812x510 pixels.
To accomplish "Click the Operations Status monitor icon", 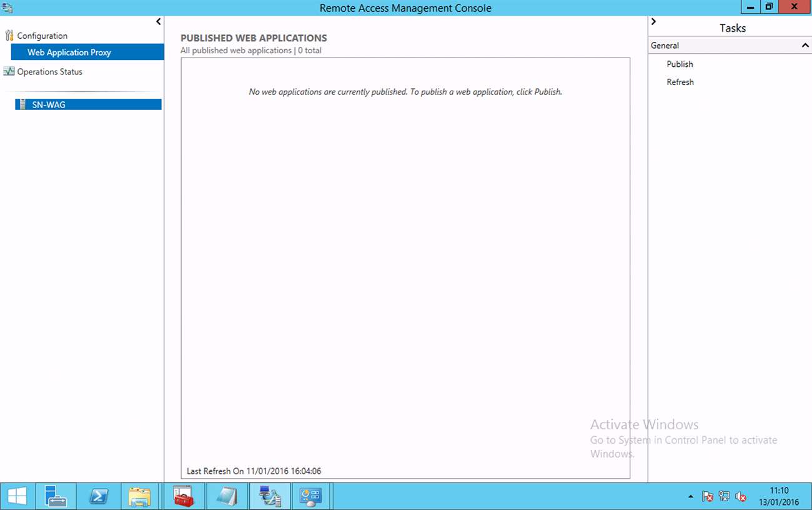I will [x=9, y=71].
